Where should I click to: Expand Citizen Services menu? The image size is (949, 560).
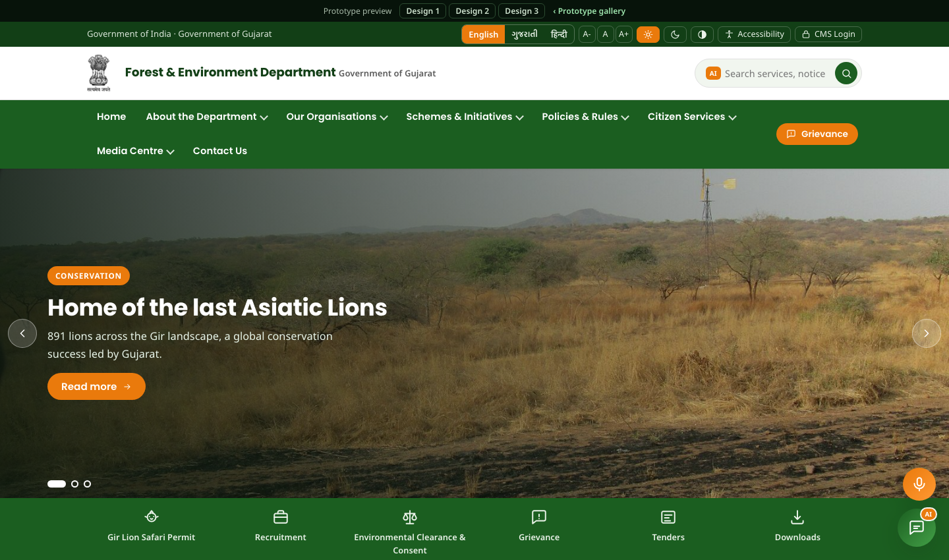tap(692, 117)
